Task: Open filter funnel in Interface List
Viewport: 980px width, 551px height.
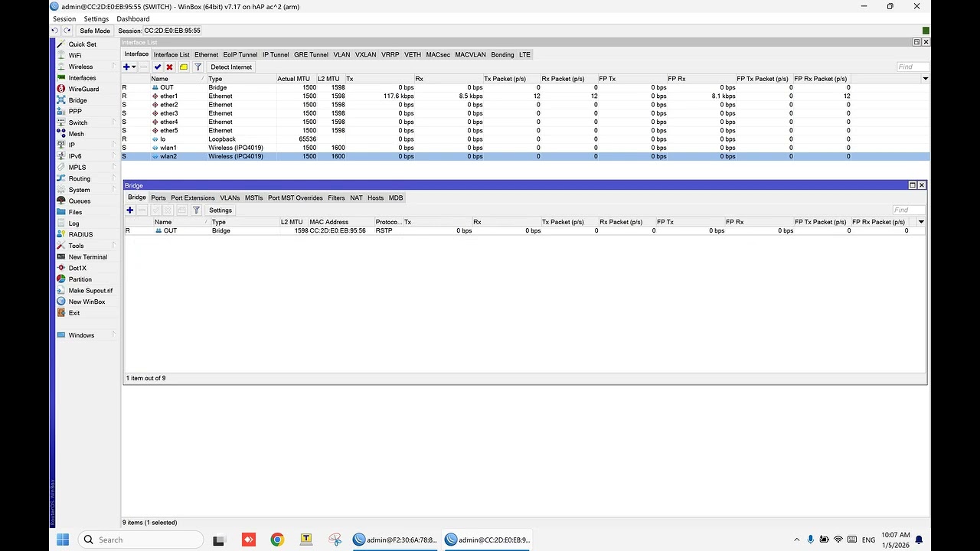Action: 197,67
